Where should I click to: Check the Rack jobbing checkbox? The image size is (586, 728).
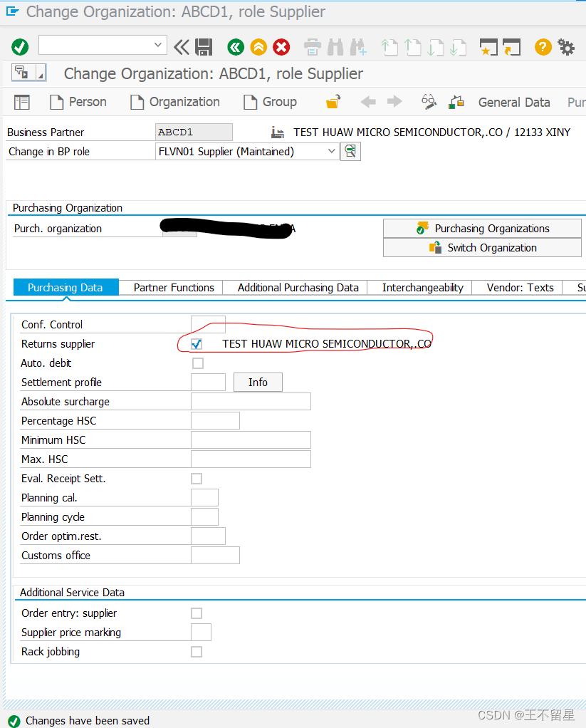click(x=196, y=651)
